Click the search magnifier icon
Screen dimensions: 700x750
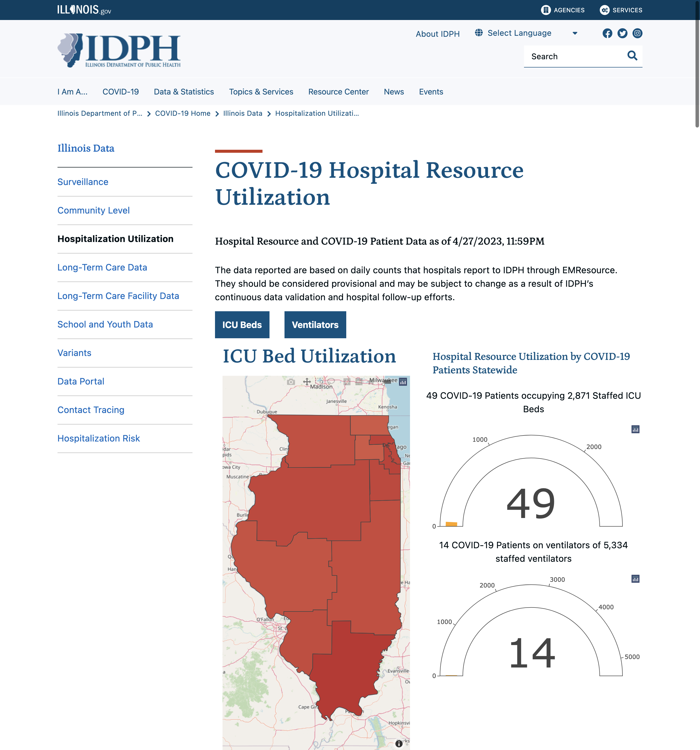(632, 56)
